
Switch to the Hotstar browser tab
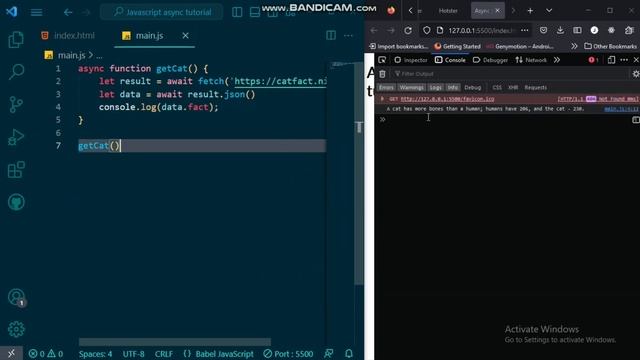448,11
